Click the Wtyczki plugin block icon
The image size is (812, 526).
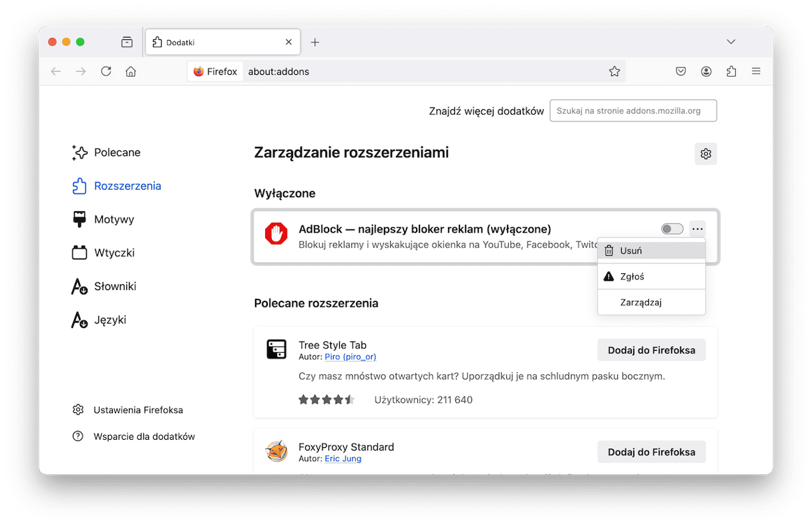point(79,253)
